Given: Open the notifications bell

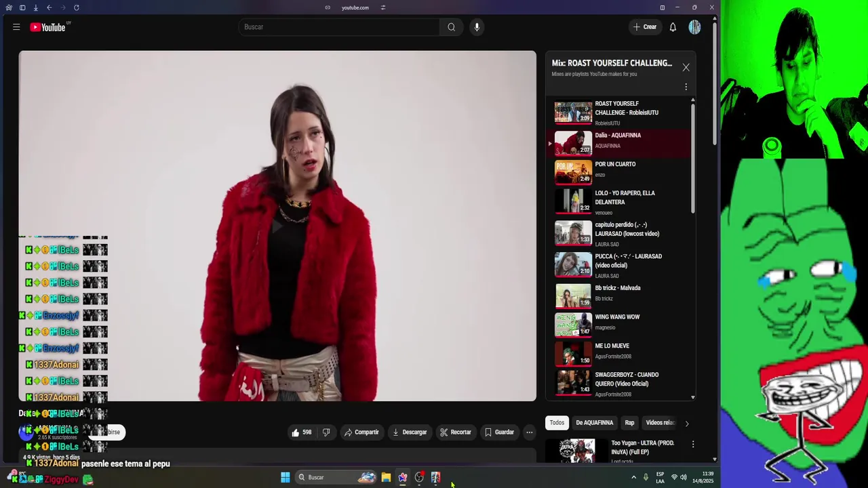Looking at the screenshot, I should [673, 27].
